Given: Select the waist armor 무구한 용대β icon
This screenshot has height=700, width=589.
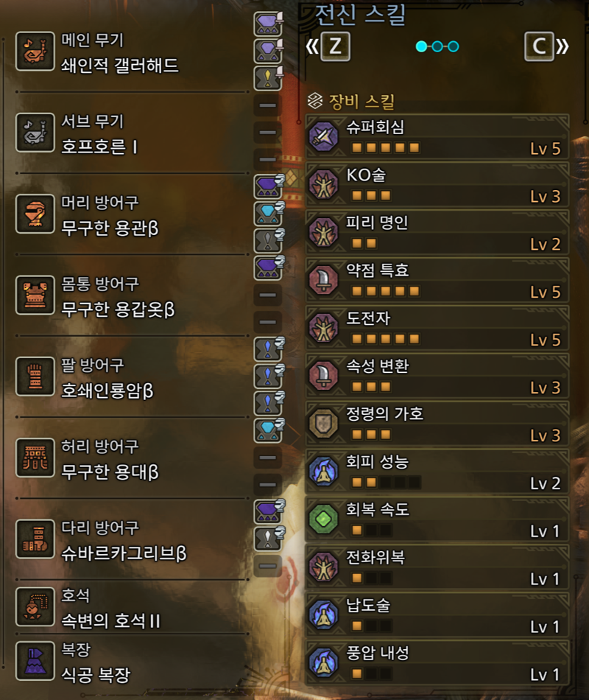Looking at the screenshot, I should click(35, 458).
